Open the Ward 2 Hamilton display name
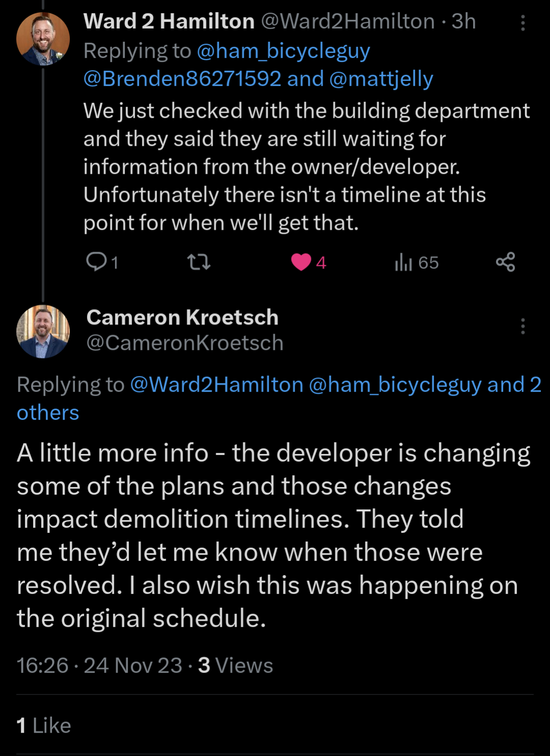The image size is (550, 756). (x=169, y=21)
